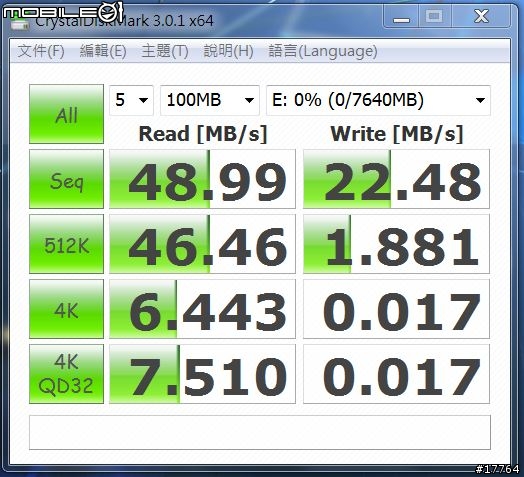Click the Read [MB/s] column header
The width and height of the screenshot is (524, 477).
click(x=203, y=134)
